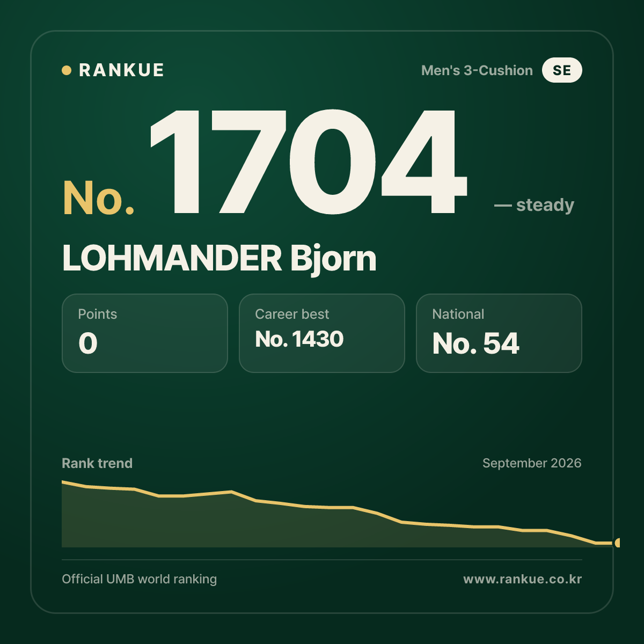Viewport: 644px width, 644px height.
Task: Select the SE country badge
Action: 562,70
